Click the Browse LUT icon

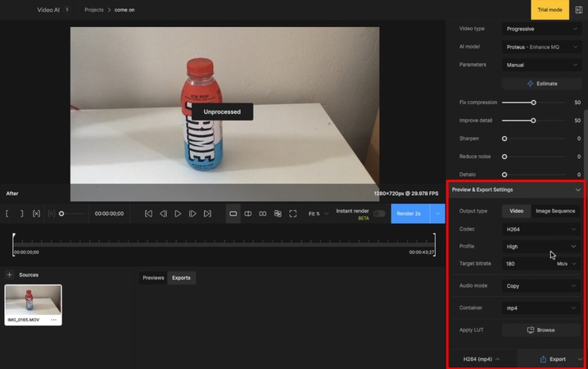[530, 330]
